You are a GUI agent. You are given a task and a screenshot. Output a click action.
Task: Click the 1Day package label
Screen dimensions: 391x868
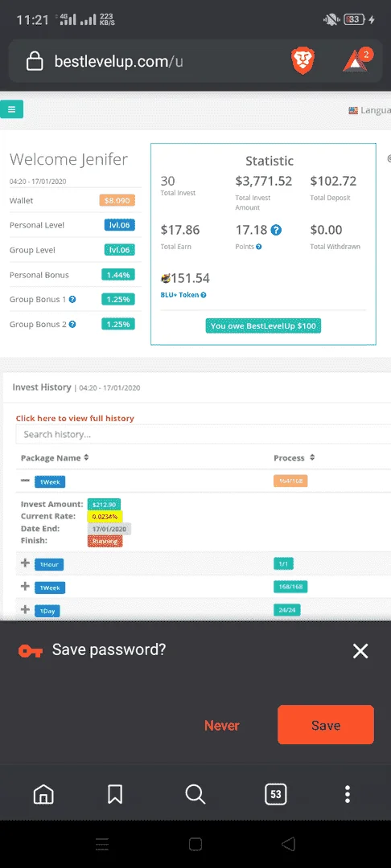tap(47, 611)
